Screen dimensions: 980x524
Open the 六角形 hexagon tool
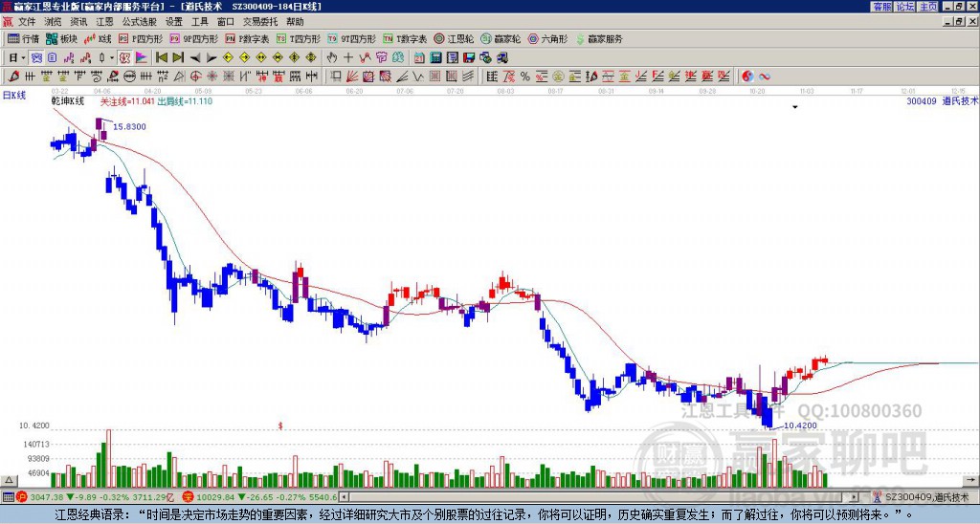(547, 38)
